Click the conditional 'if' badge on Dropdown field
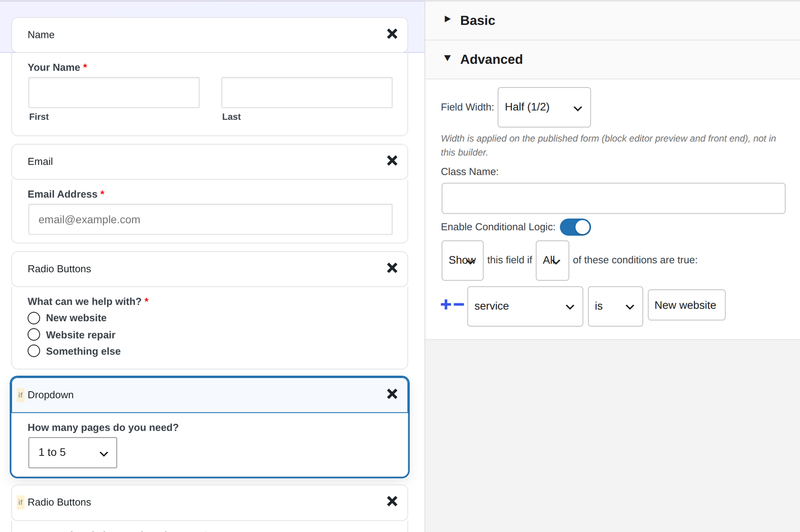 coord(20,395)
